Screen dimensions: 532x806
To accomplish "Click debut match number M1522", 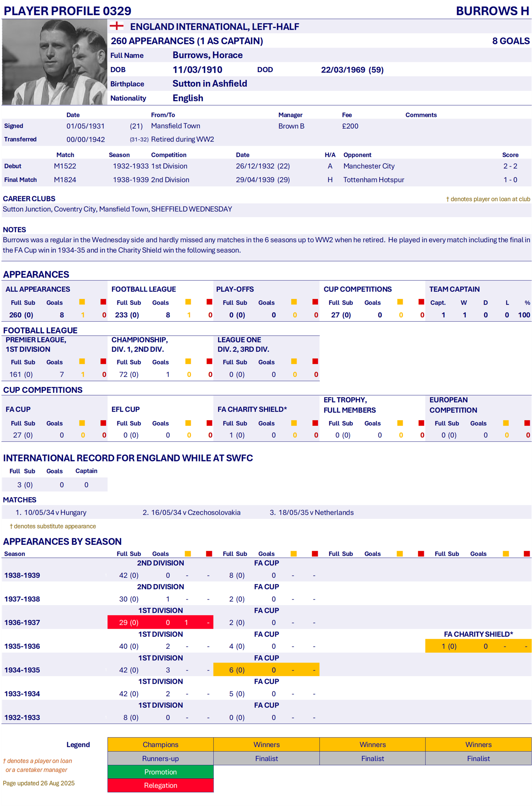I will 65,166.
